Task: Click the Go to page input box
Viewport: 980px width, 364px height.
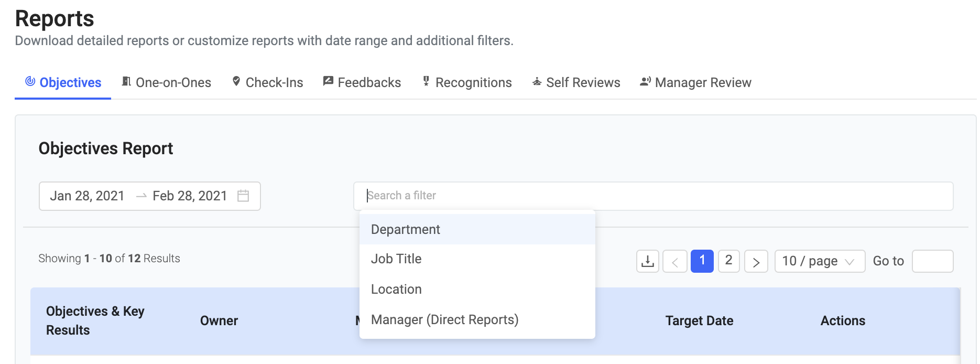Action: [x=932, y=261]
